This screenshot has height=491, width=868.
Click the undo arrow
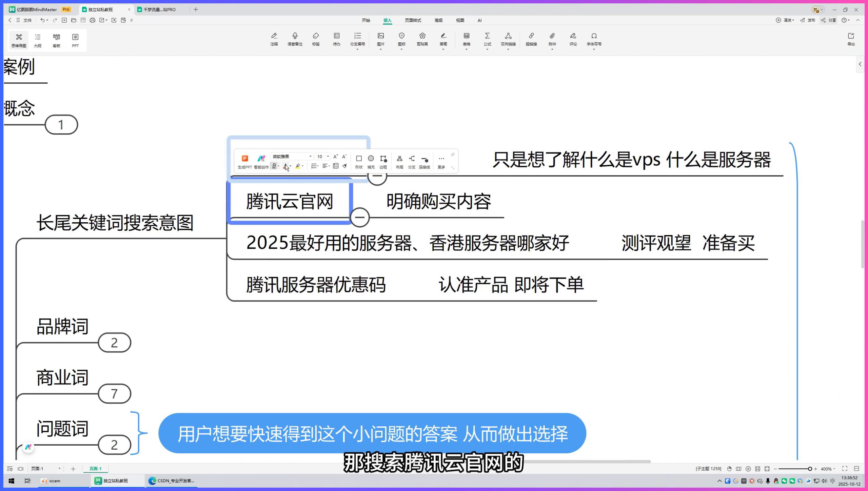click(42, 20)
